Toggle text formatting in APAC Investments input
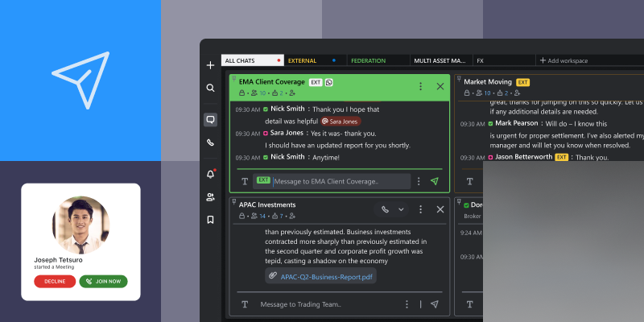Viewport: 644px width, 322px height. pos(245,304)
